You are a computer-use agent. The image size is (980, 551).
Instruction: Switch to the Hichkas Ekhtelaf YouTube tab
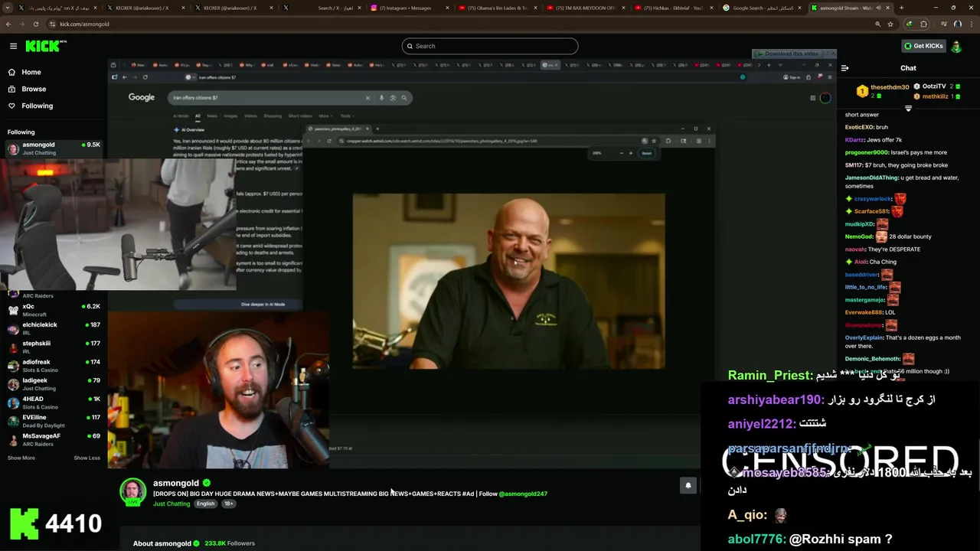673,8
